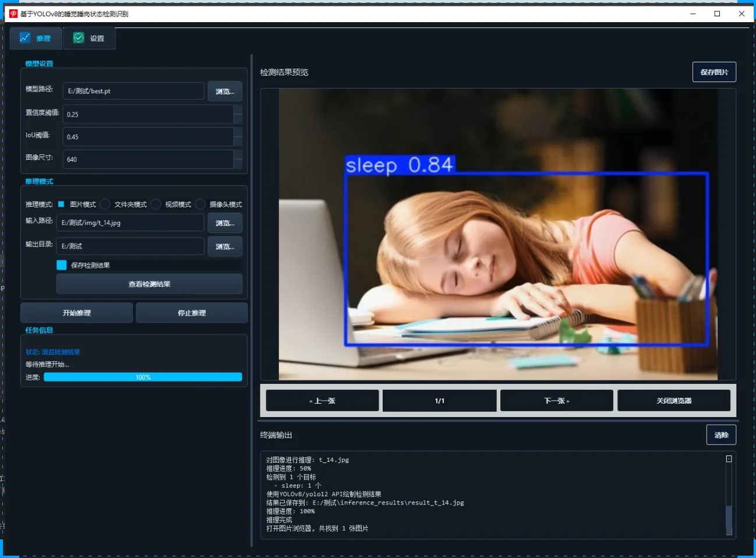
Task: Save image with 保存图片 button
Action: coord(714,72)
